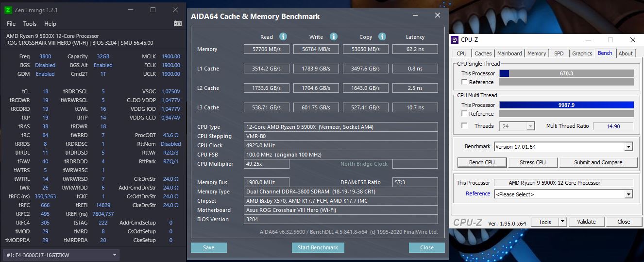Click the GDM Enabled value in ZenTimings

click(x=45, y=74)
